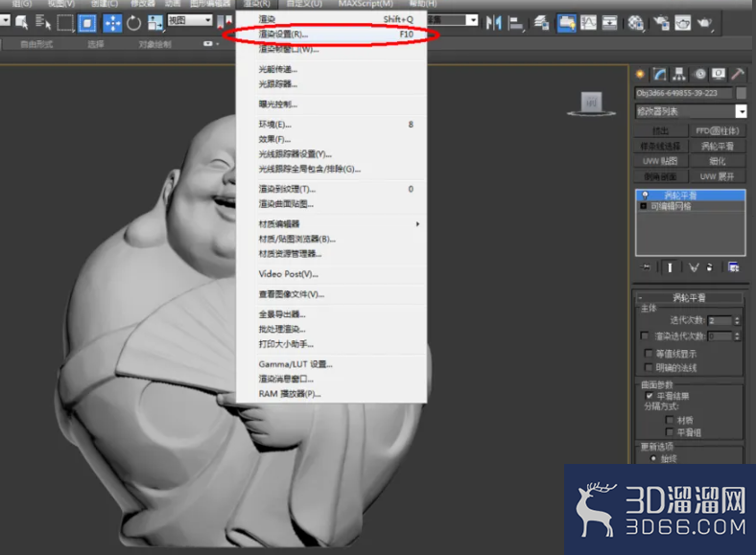Expand the 可编辑网格 stack entry
Image resolution: width=756 pixels, height=555 pixels.
click(643, 206)
